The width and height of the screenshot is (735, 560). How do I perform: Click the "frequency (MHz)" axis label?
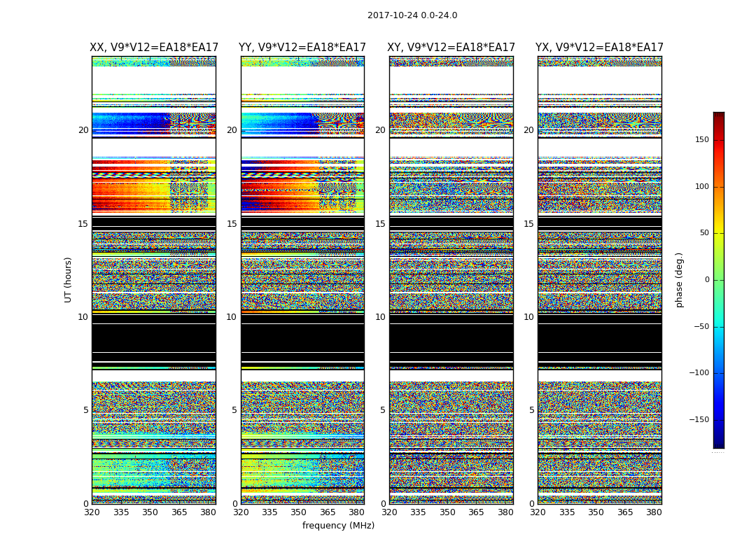click(x=338, y=525)
